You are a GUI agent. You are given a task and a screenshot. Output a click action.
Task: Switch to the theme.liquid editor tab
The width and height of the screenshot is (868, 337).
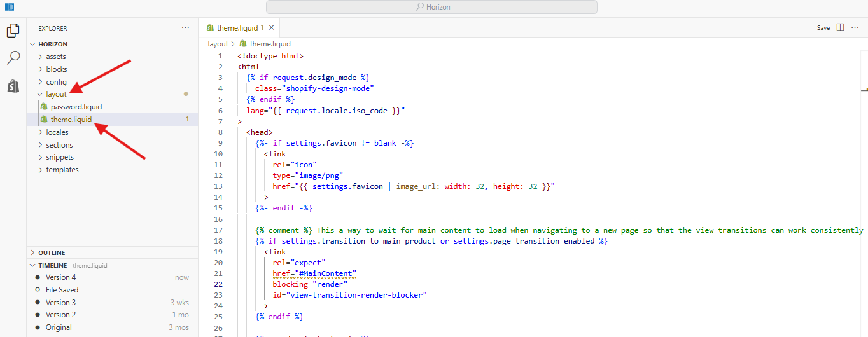[x=237, y=28]
